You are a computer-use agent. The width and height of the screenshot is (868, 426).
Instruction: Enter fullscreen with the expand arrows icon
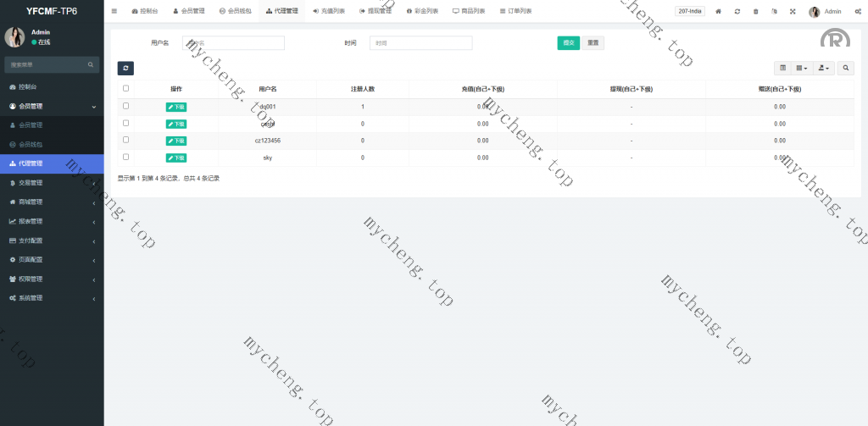793,12
